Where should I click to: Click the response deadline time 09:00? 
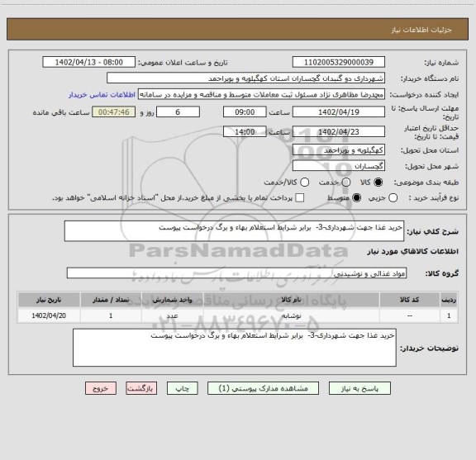click(245, 112)
